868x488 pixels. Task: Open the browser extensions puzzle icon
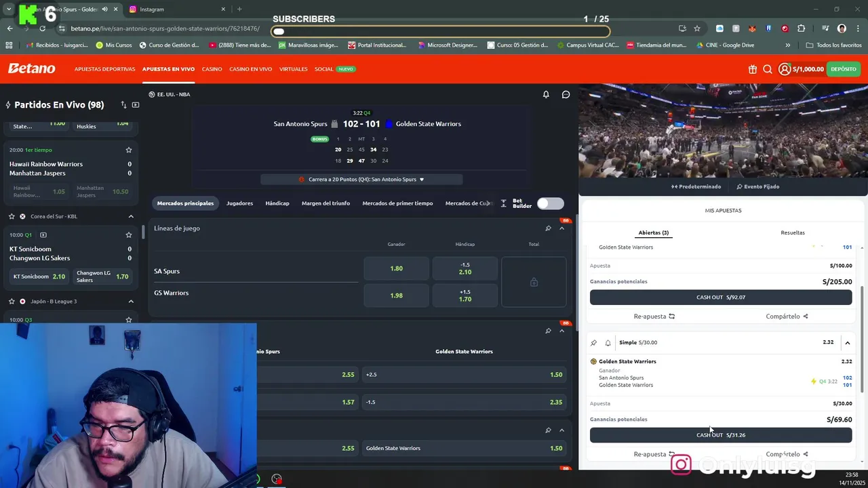[x=801, y=28]
